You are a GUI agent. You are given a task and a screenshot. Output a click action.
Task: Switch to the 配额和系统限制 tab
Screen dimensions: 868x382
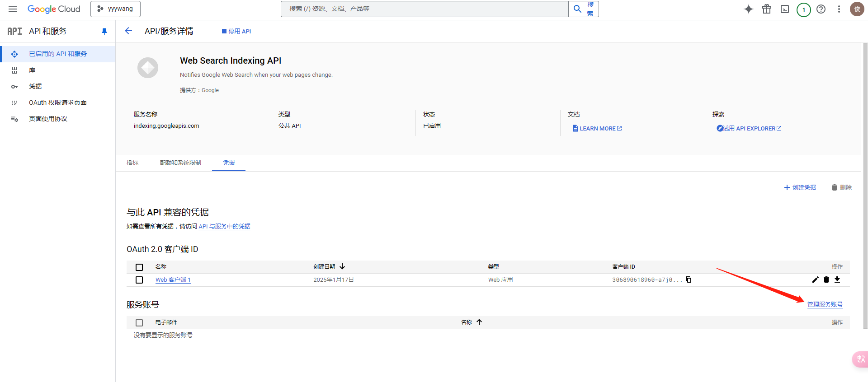180,163
